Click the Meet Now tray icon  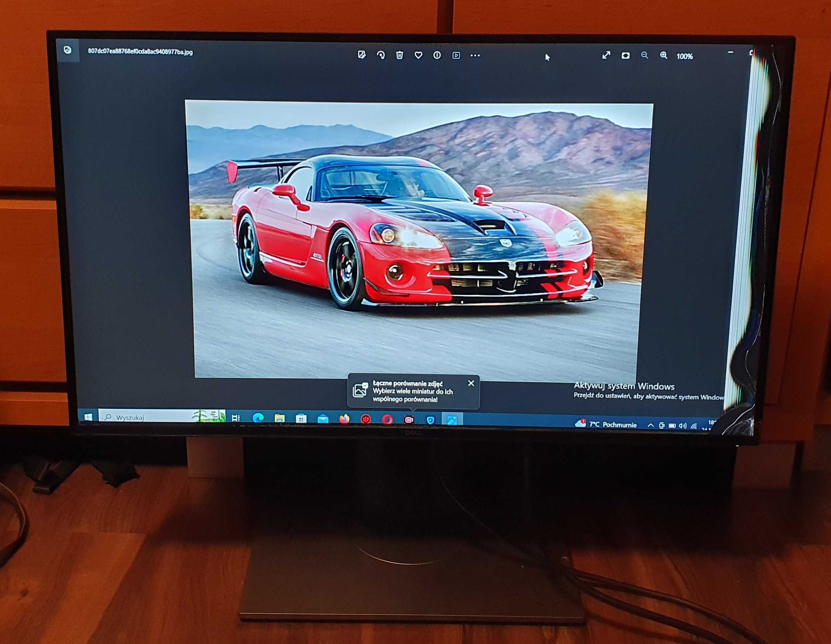click(662, 425)
